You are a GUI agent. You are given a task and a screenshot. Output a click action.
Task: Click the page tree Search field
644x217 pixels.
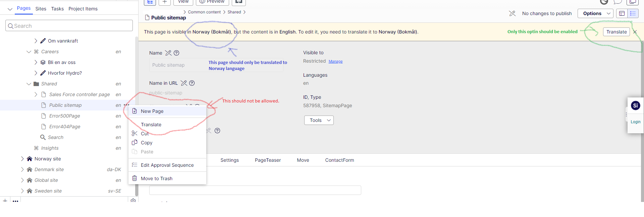pyautogui.click(x=69, y=26)
